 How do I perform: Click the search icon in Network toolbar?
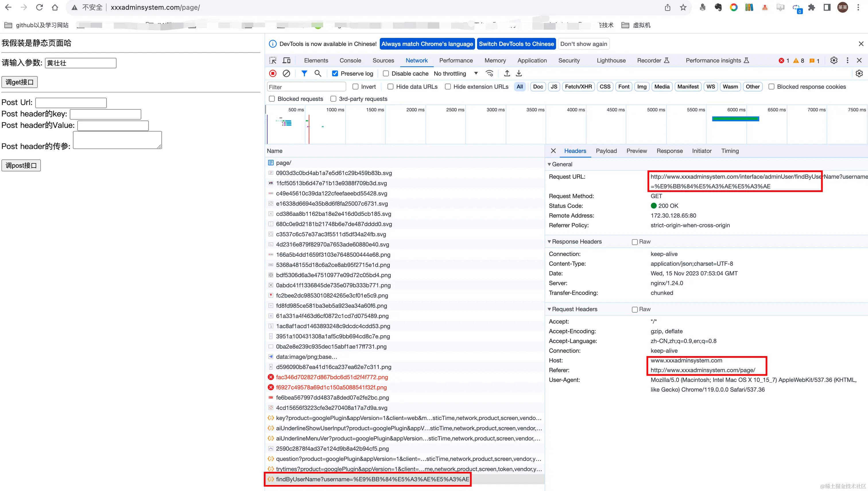318,73
